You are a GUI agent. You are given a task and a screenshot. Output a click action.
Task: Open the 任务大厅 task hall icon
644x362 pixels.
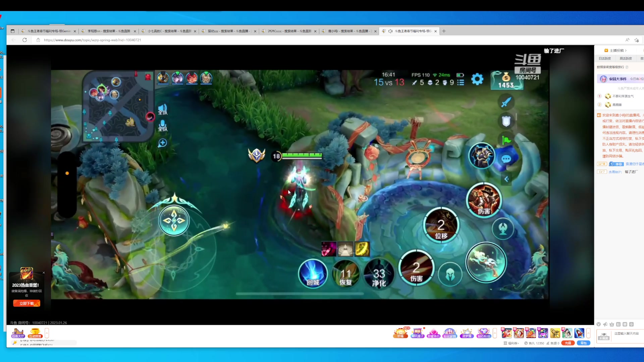pos(18,333)
